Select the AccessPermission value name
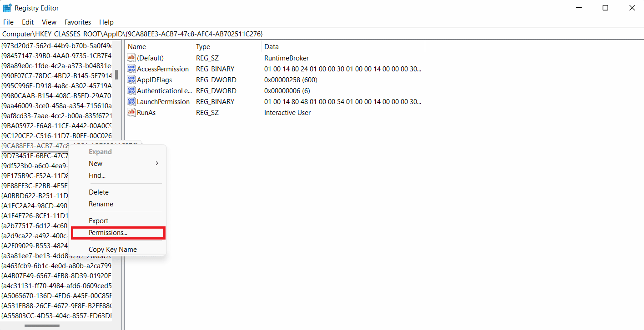Image resolution: width=644 pixels, height=330 pixels. coord(163,69)
